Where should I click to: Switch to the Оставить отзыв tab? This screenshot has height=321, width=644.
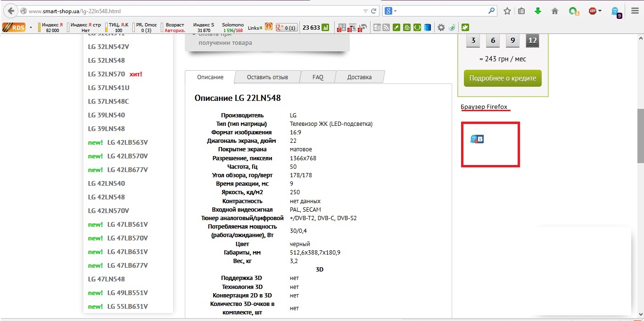(267, 77)
